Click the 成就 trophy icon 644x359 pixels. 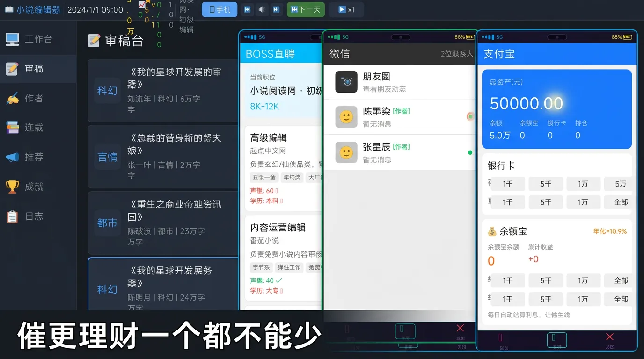coord(12,187)
